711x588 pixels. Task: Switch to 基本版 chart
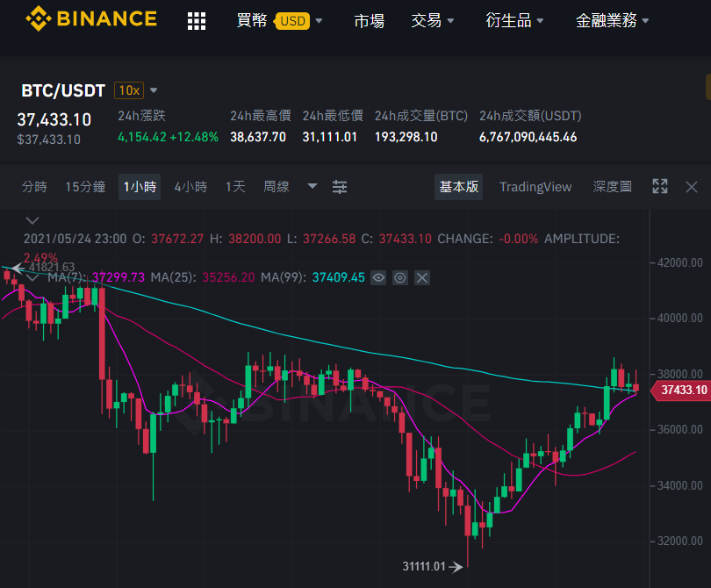click(458, 187)
